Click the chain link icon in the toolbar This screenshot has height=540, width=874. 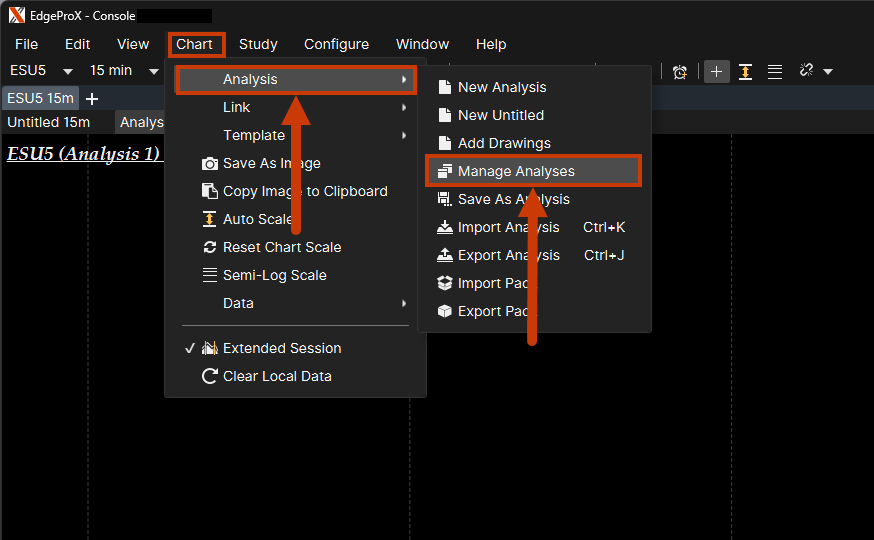tap(806, 72)
